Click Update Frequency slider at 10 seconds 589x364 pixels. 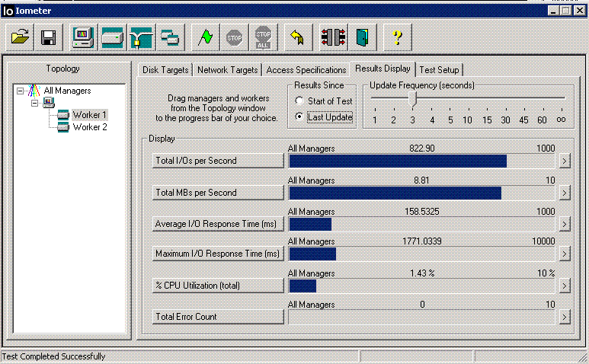pyautogui.click(x=469, y=97)
